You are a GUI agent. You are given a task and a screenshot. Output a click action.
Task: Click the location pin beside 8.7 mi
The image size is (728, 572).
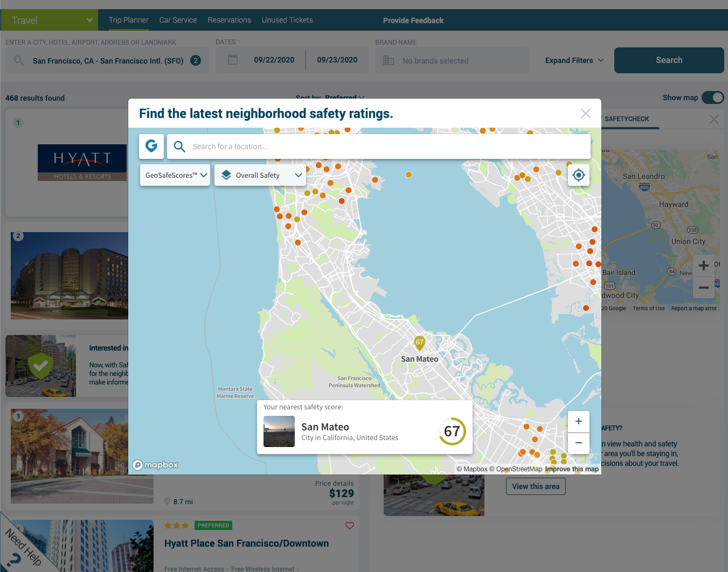click(x=167, y=501)
